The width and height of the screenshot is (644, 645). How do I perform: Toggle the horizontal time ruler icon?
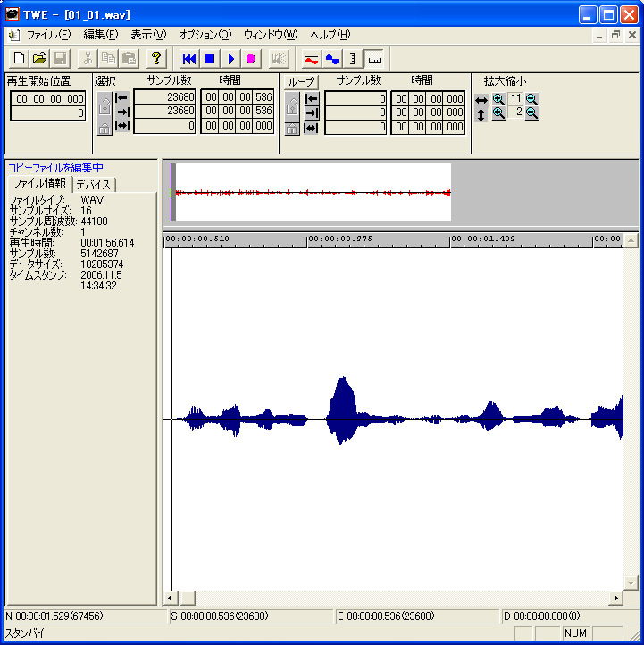[374, 59]
